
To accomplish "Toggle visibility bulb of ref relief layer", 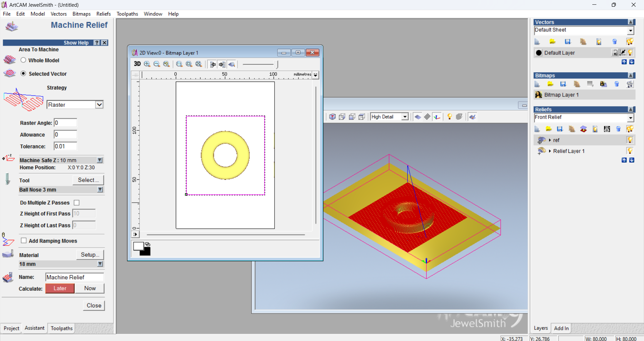I will click(630, 140).
